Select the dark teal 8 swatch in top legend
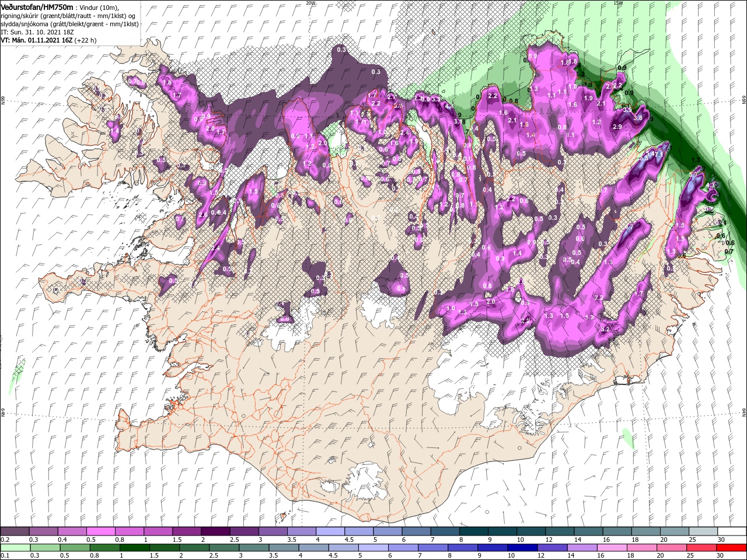Viewport: 747px width, 560px height. (x=473, y=531)
